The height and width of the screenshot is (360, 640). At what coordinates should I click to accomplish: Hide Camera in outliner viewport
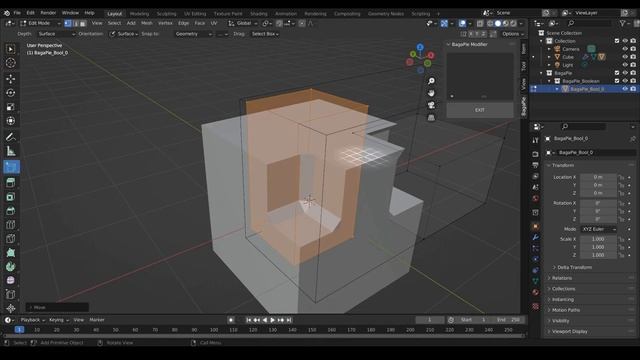625,49
